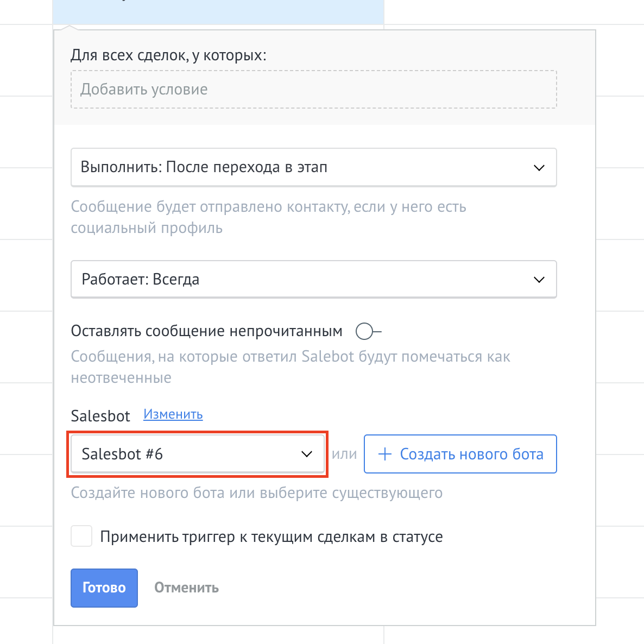Click the Оставлять сообщение непрочитанным label
Image resolution: width=644 pixels, height=644 pixels.
click(x=206, y=331)
